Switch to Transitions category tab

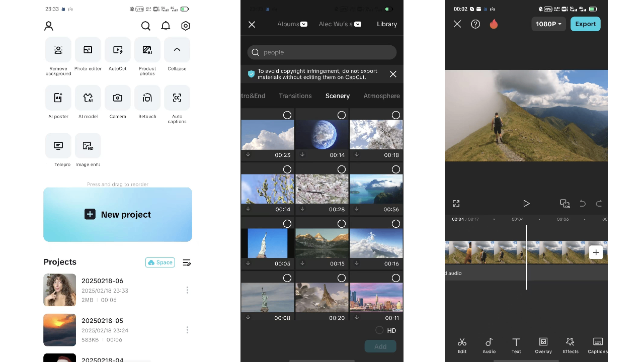[295, 96]
